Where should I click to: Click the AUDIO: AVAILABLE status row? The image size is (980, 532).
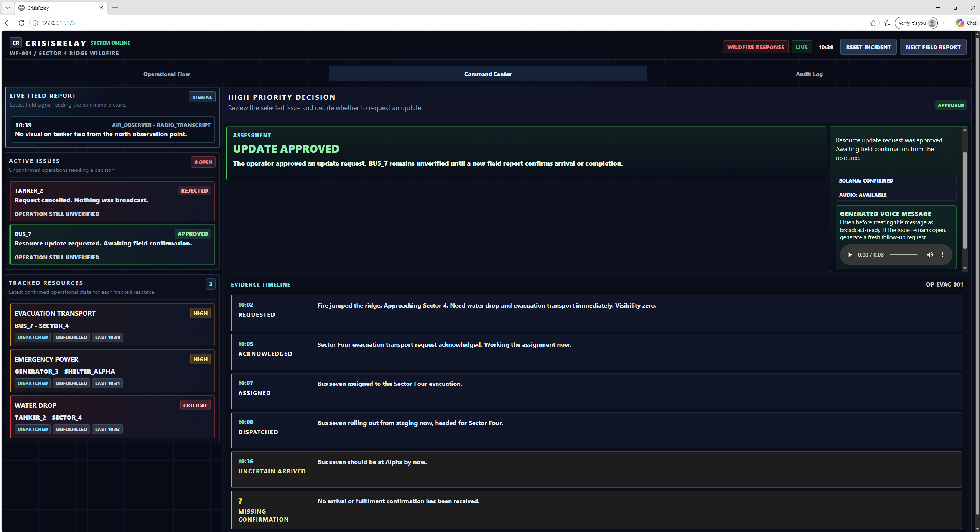click(896, 194)
